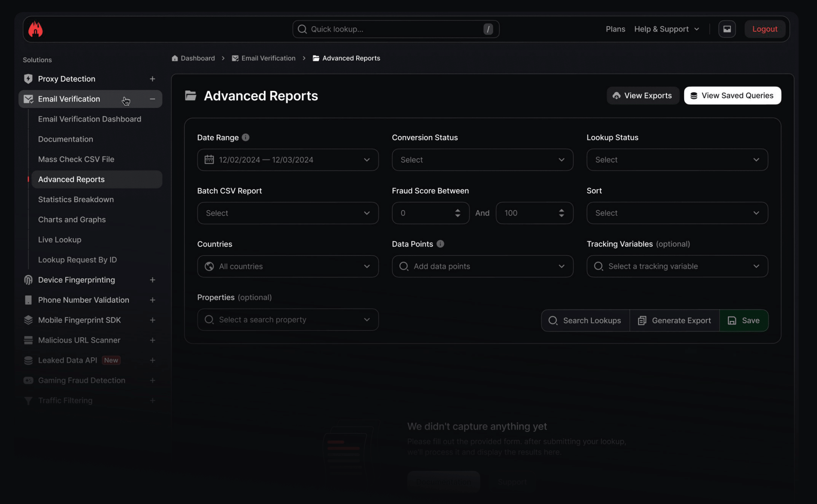Click the slash shortcut badge in search bar
The width and height of the screenshot is (817, 504).
[488, 29]
